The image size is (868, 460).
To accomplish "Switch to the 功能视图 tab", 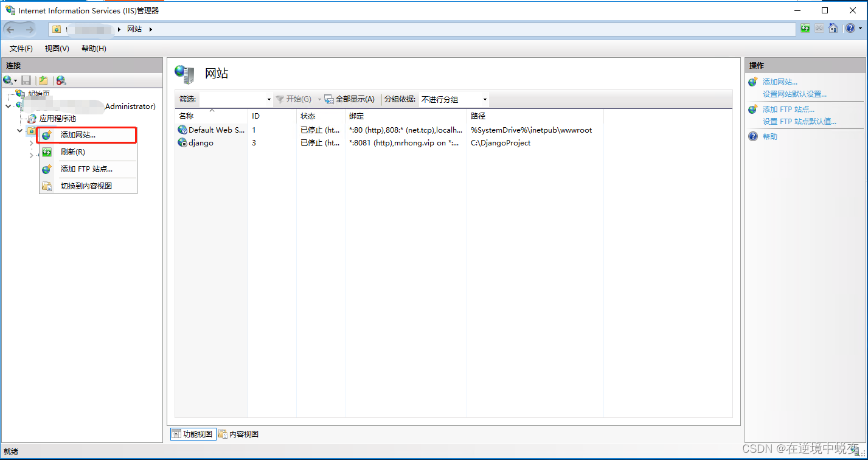I will pos(192,434).
